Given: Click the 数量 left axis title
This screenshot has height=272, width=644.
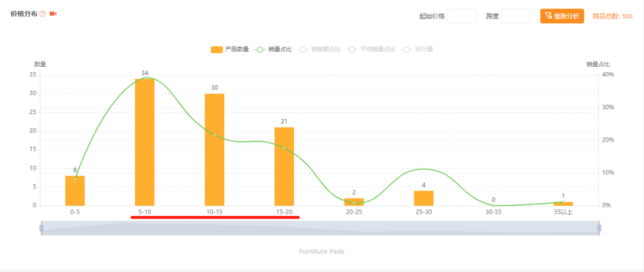Looking at the screenshot, I should point(40,64).
